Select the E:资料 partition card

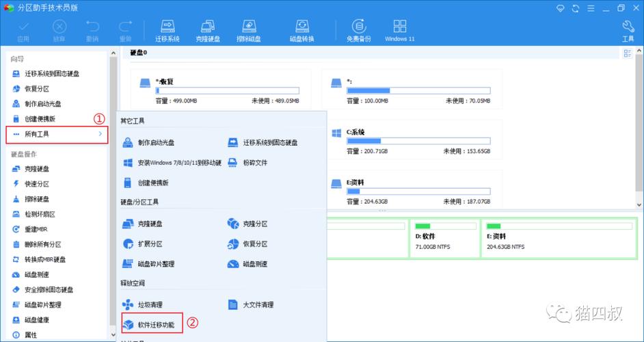coord(412,190)
